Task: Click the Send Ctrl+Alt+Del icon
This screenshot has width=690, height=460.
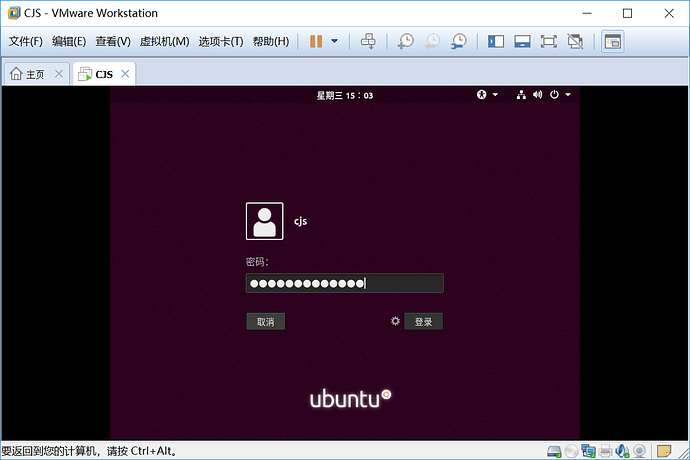Action: click(x=368, y=41)
